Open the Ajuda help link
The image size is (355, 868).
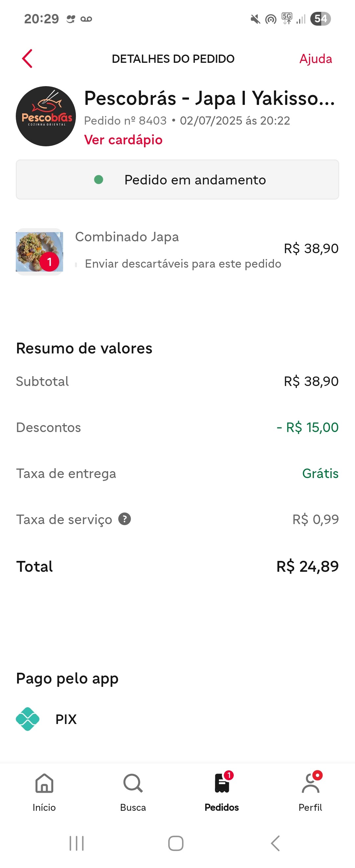point(316,59)
